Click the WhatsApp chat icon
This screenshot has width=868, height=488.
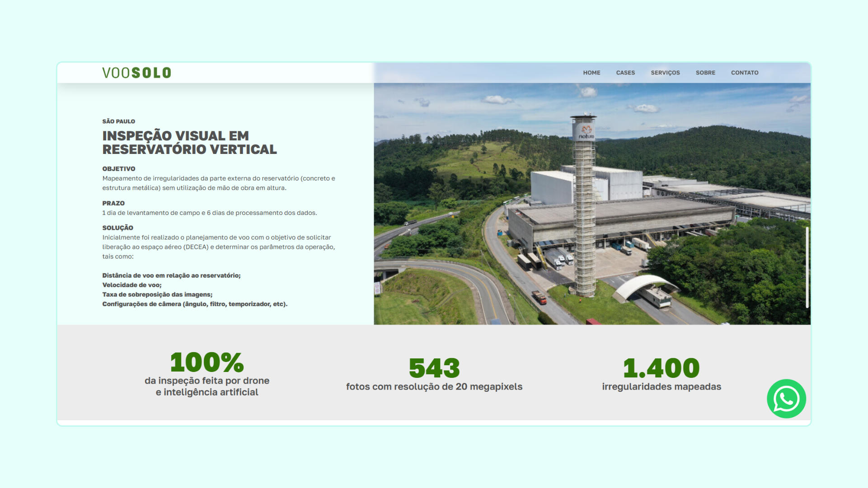click(x=786, y=399)
